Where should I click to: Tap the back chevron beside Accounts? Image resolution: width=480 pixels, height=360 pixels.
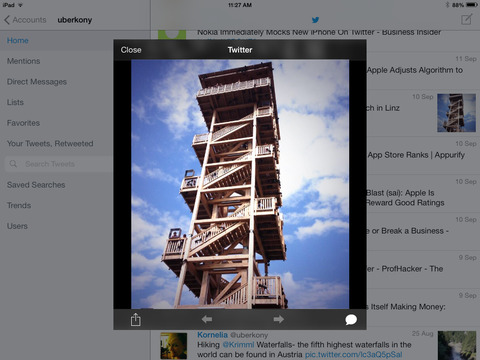(x=7, y=20)
